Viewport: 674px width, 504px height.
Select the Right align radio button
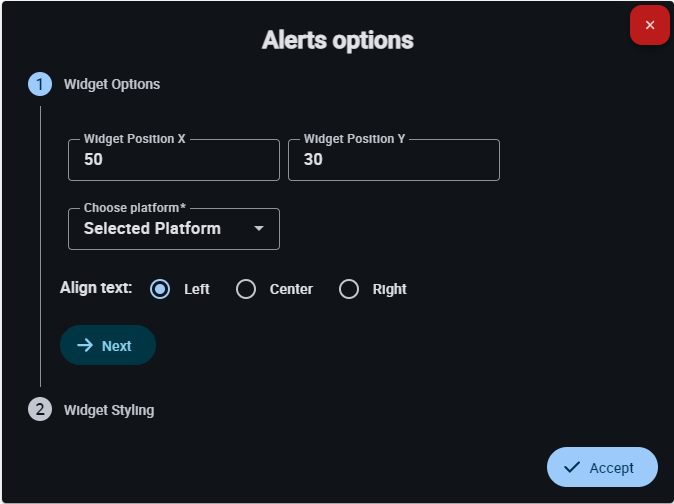click(349, 289)
